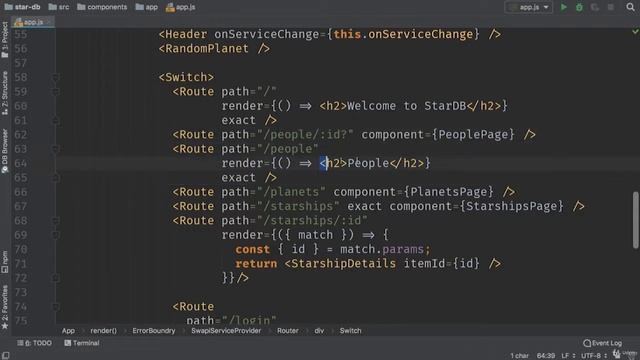Jump to Switch in the breadcrumbs
The width and height of the screenshot is (640, 360).
pyautogui.click(x=350, y=331)
